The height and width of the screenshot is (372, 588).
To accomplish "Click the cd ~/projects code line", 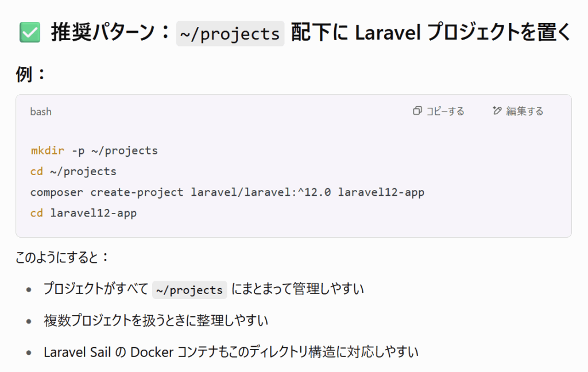I will point(73,172).
